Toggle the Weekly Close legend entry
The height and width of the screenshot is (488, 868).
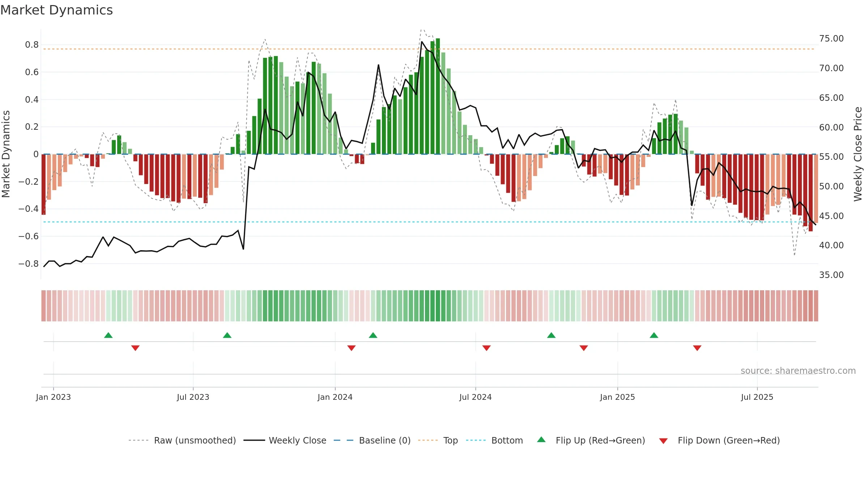(285, 440)
